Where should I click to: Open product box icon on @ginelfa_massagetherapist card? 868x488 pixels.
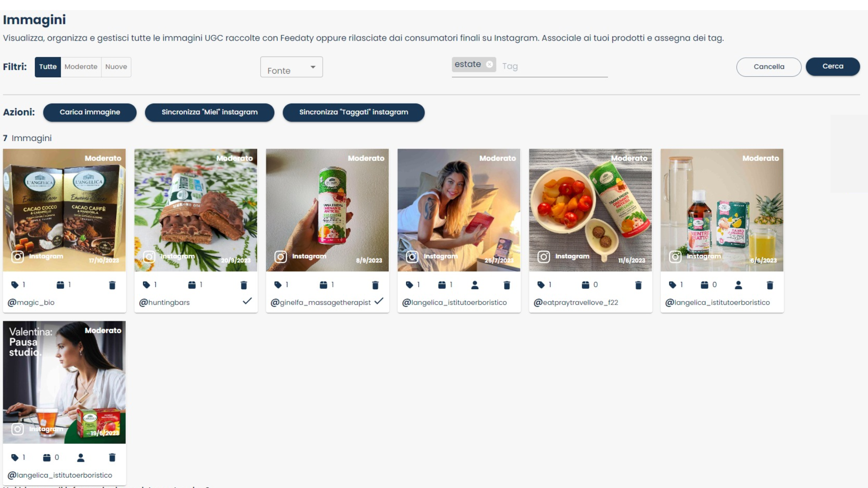[x=323, y=285]
